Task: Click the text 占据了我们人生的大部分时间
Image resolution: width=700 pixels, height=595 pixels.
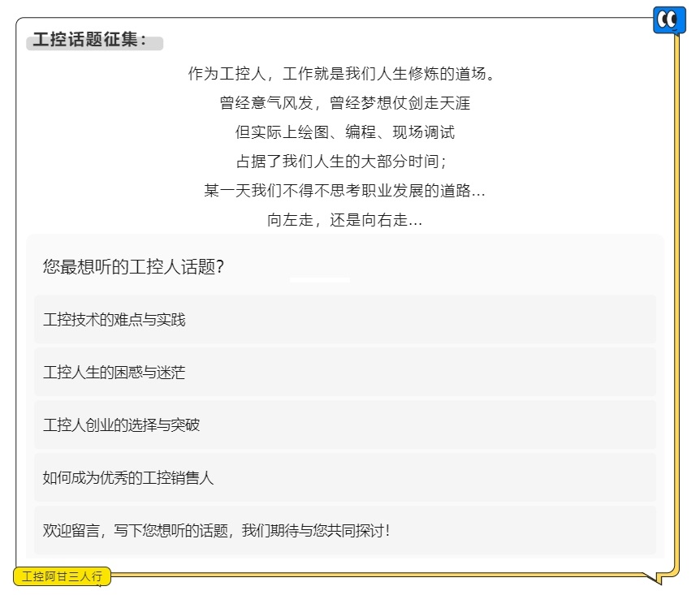Action: coord(342,162)
